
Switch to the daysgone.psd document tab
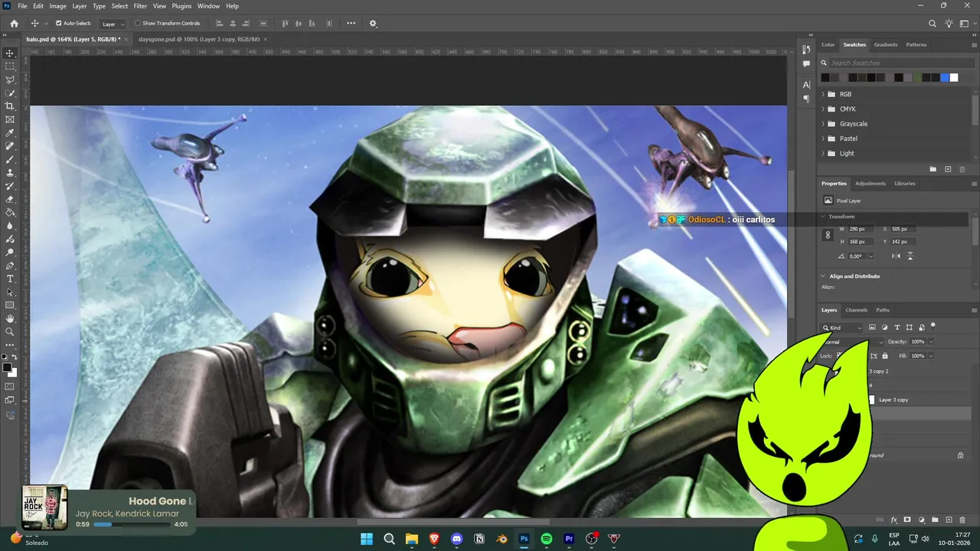click(200, 39)
